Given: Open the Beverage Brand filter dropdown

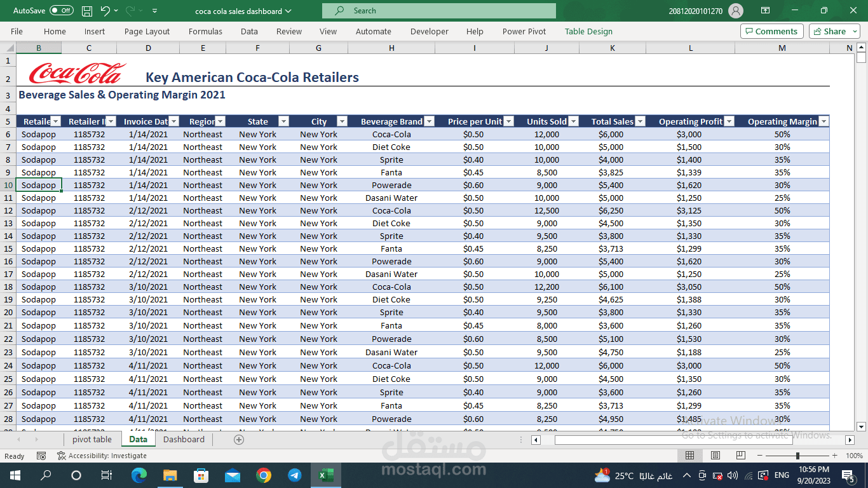Looking at the screenshot, I should (x=429, y=121).
